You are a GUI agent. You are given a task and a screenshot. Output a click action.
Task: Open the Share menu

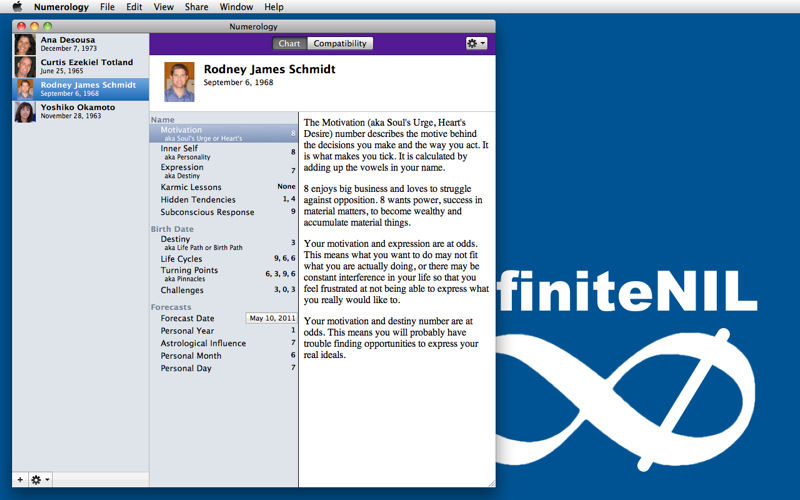196,7
